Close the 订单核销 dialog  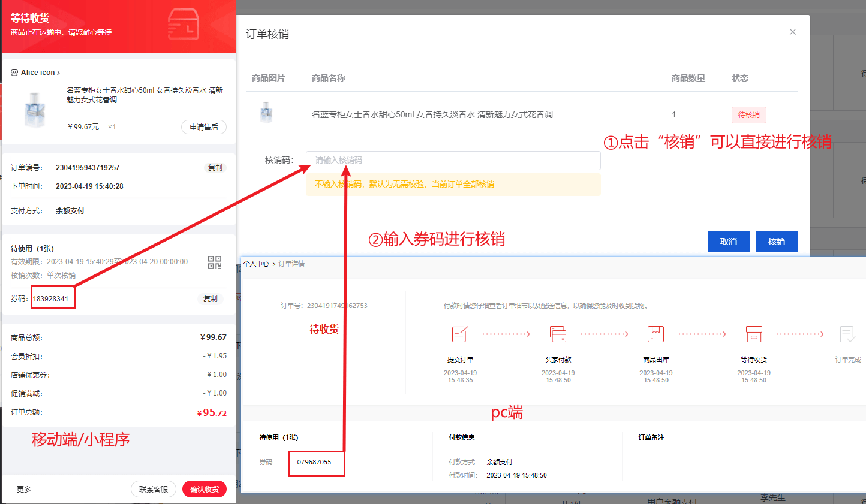point(793,32)
